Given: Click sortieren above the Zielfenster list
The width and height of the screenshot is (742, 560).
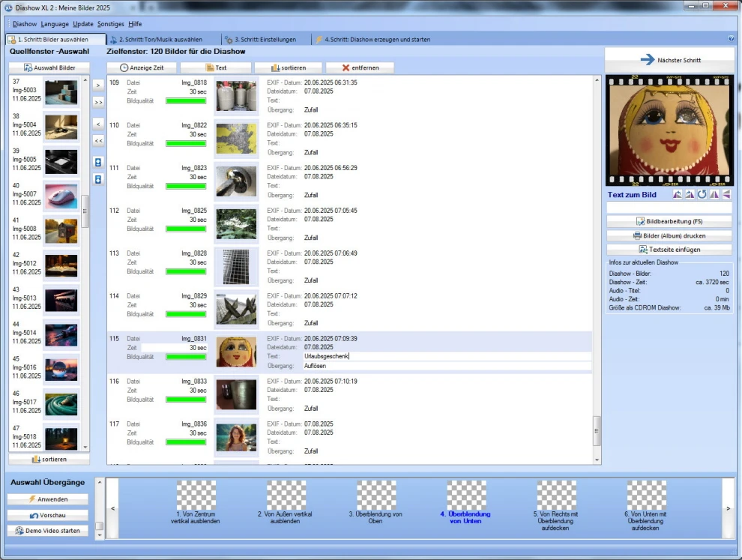Looking at the screenshot, I should [289, 67].
